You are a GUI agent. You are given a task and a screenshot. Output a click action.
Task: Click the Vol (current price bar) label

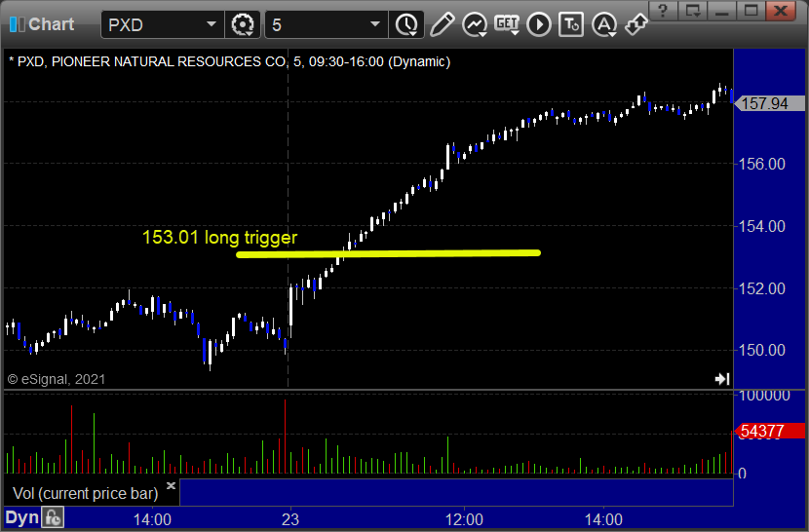click(x=85, y=493)
